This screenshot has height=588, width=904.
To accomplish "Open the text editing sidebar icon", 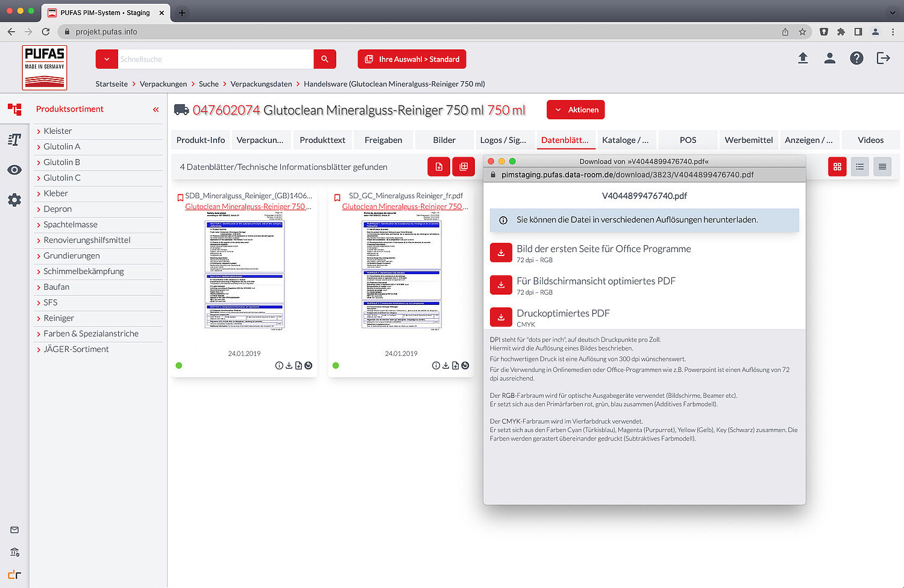I will click(x=14, y=140).
